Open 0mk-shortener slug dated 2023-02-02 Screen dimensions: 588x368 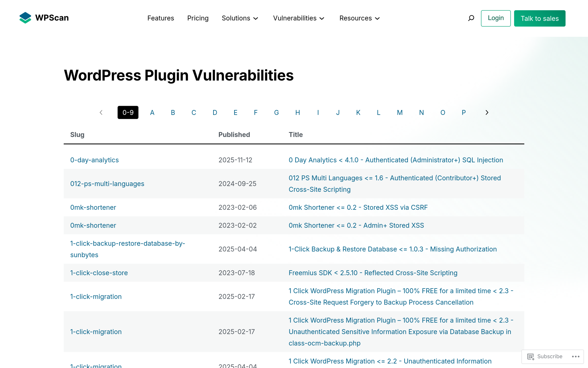(93, 225)
